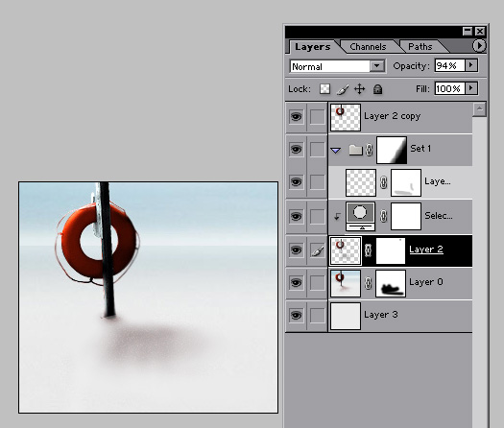
Task: Select the Selective Color adjustment thumbnail
Action: (x=360, y=216)
